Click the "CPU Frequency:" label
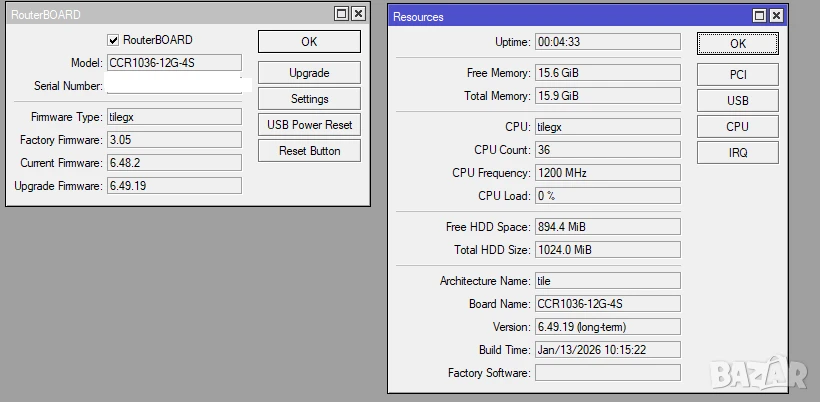 tap(491, 173)
